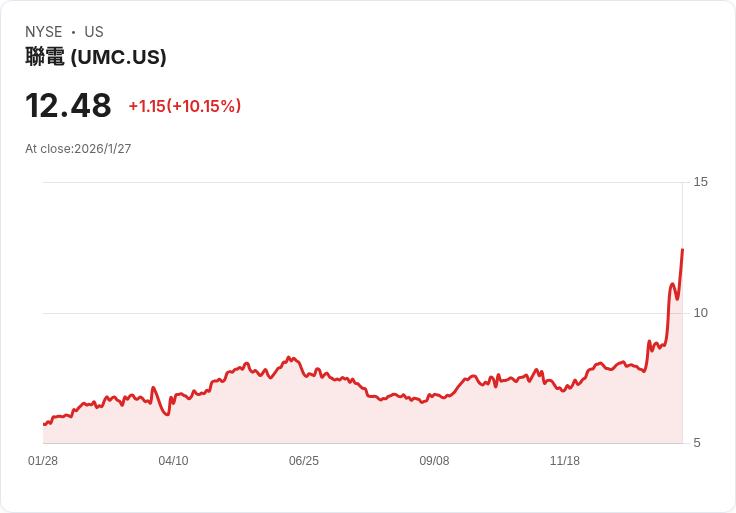This screenshot has height=513, width=736.
Task: Select the 11/18 date on the time axis
Action: click(x=565, y=461)
